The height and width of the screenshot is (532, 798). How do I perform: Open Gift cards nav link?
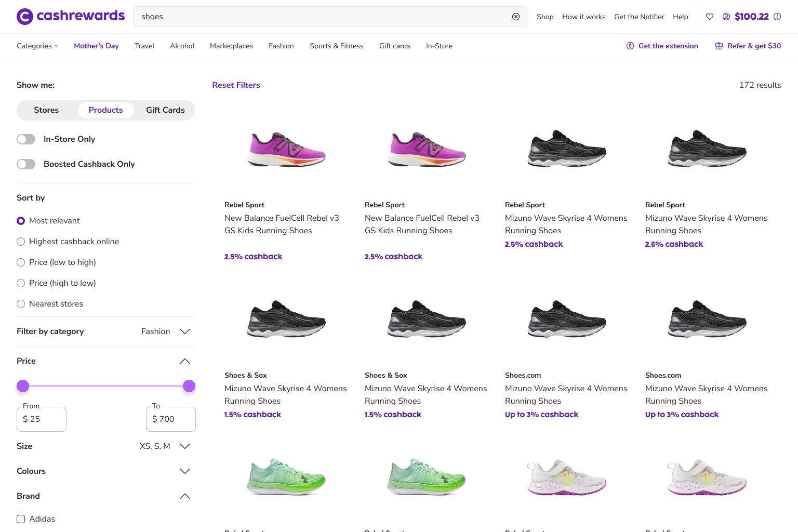tap(395, 46)
